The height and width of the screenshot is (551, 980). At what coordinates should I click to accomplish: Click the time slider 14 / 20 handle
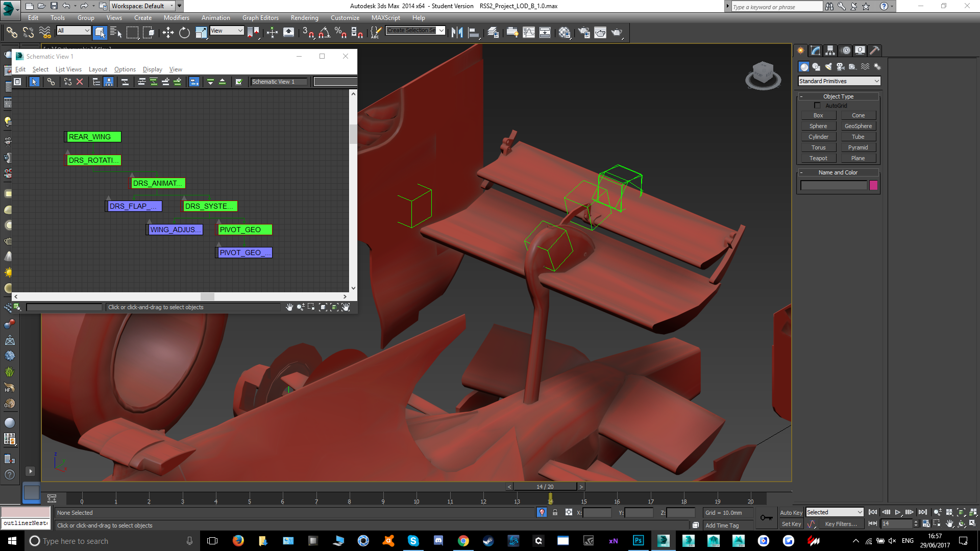coord(545,487)
